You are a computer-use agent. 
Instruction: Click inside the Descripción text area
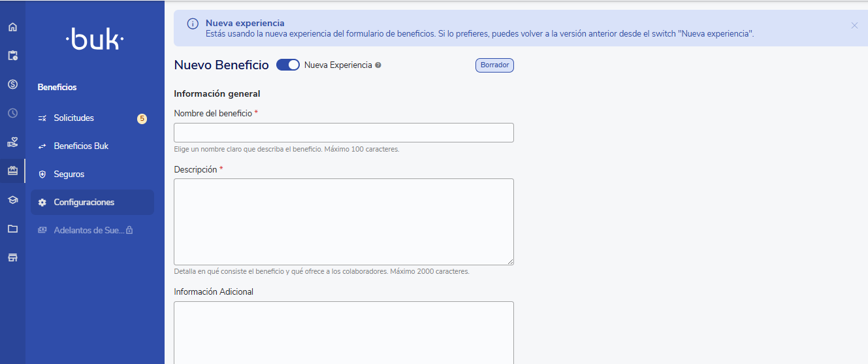coord(344,222)
